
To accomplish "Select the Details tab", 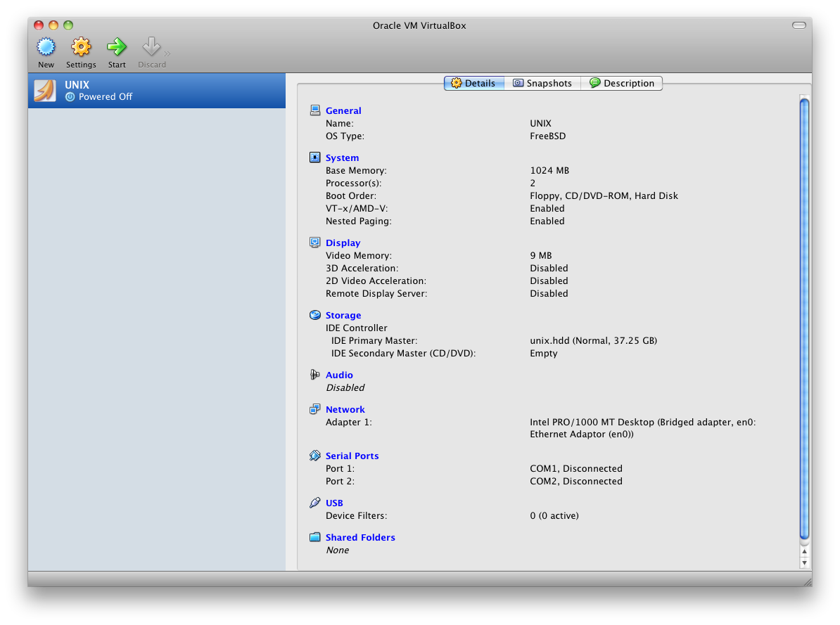I will [x=473, y=82].
